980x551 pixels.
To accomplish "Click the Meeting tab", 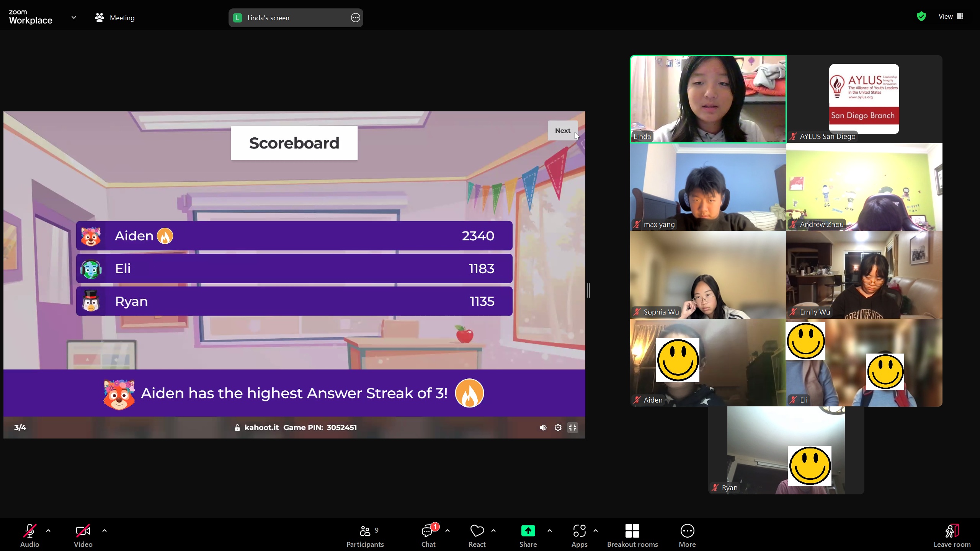I will 115,18.
